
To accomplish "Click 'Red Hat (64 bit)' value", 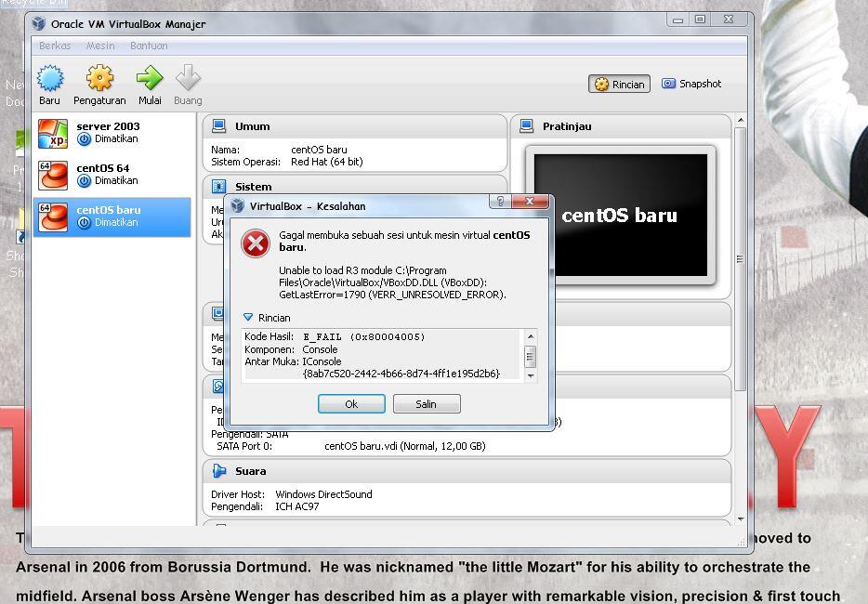I will click(326, 162).
